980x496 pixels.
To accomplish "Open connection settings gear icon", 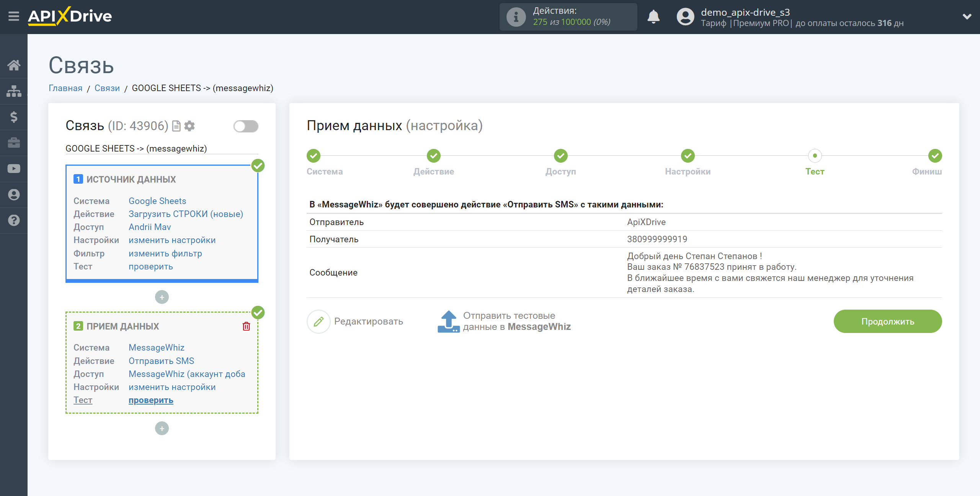I will 189,126.
